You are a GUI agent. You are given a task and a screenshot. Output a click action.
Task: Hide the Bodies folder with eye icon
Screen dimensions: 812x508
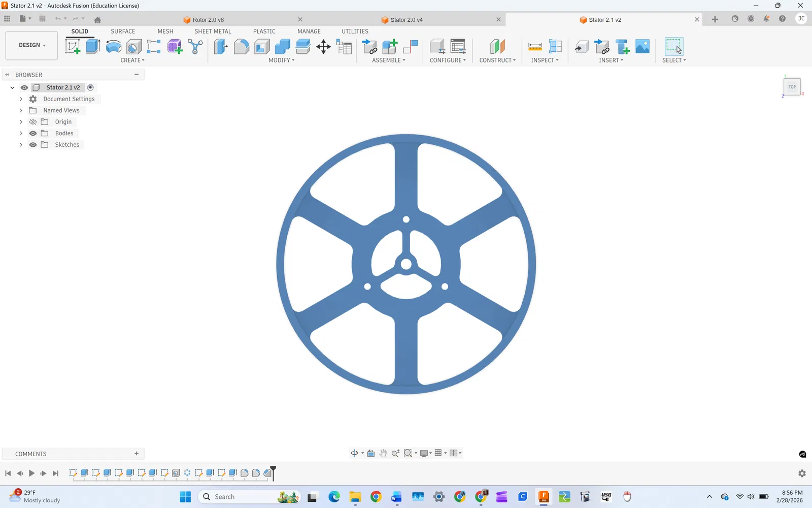click(33, 133)
